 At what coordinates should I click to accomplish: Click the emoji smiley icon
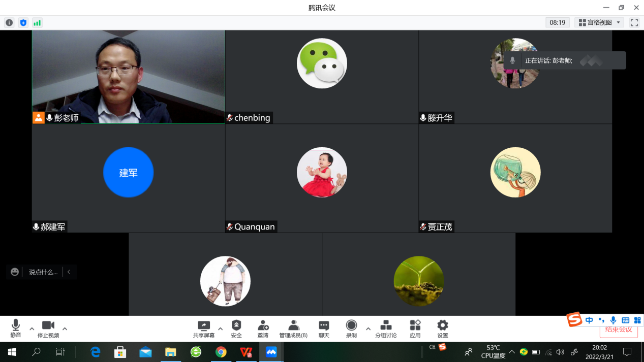15,272
